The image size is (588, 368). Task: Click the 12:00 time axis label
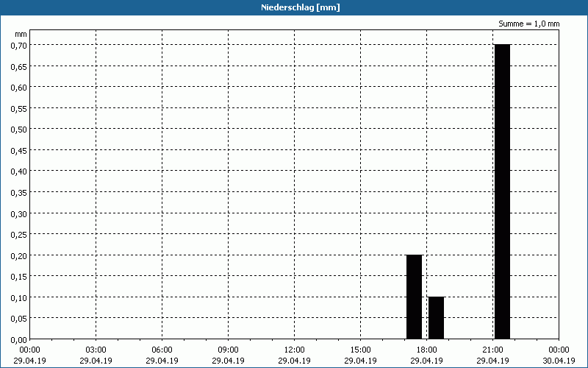tap(295, 350)
